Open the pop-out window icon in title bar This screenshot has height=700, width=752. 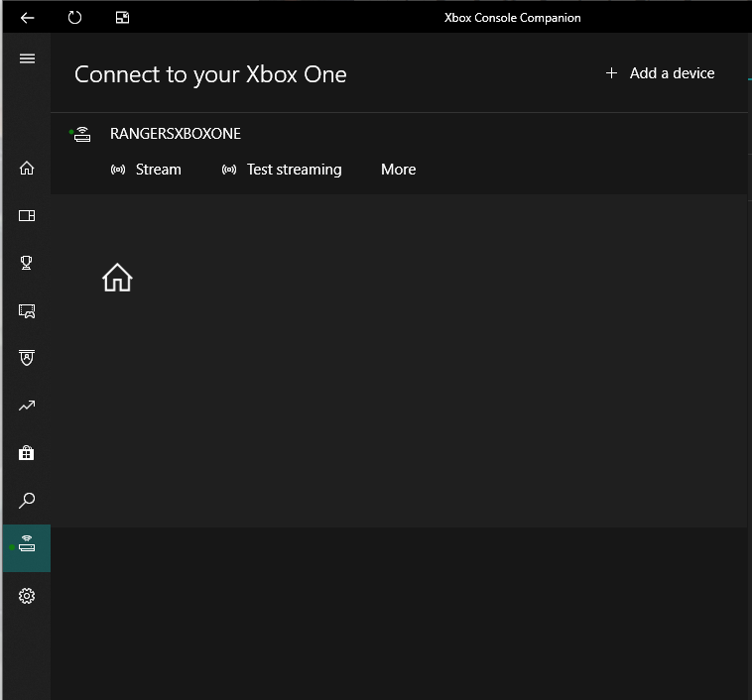pyautogui.click(x=122, y=18)
